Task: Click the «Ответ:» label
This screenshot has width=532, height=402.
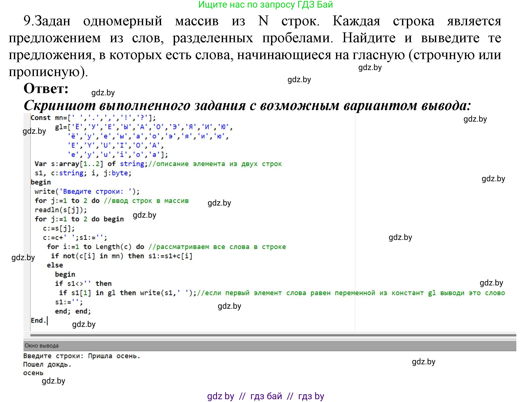Action: click(46, 89)
